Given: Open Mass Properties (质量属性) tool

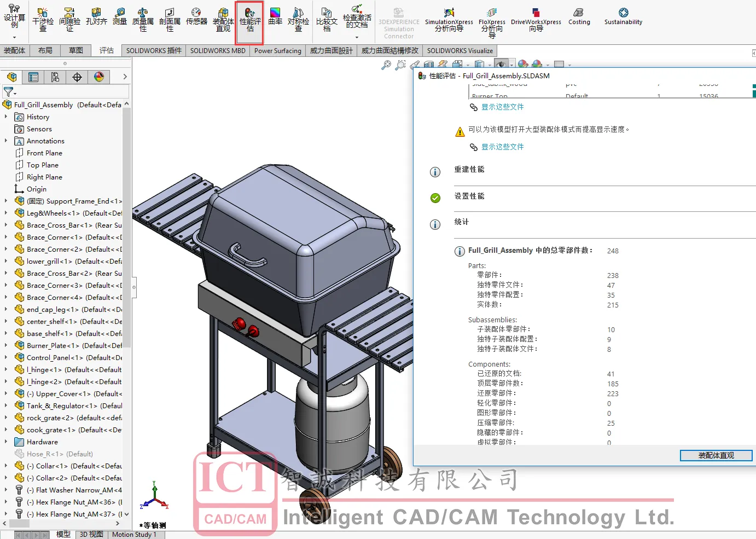Looking at the screenshot, I should pos(143,20).
